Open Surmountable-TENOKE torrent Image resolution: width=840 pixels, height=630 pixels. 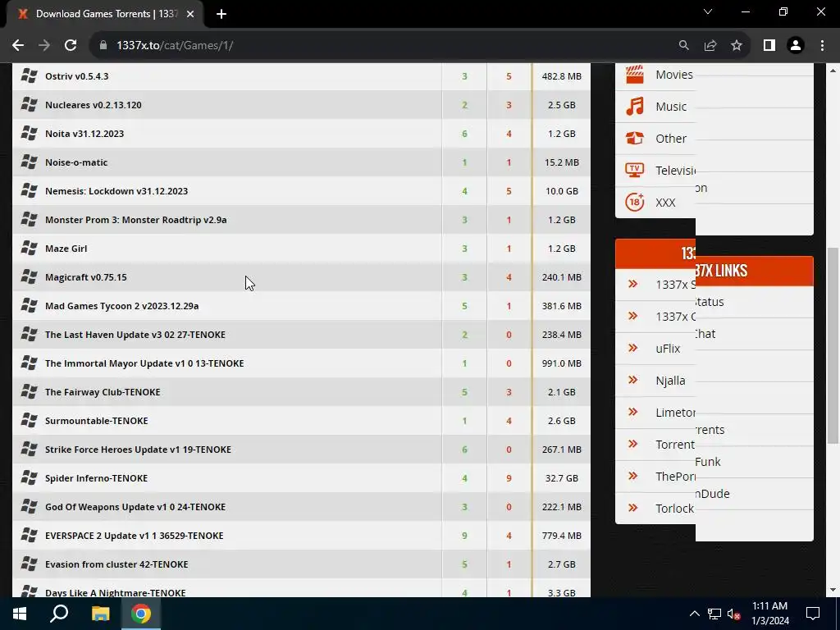[97, 421]
